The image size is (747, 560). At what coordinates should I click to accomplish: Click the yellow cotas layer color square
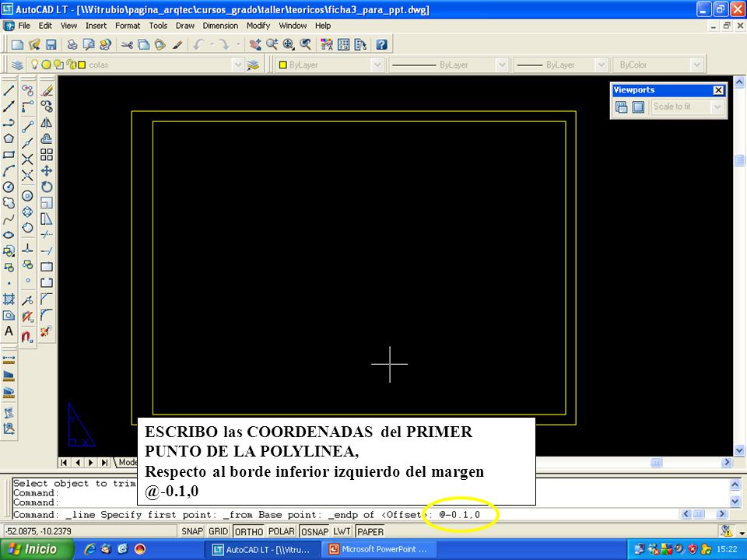coord(82,65)
